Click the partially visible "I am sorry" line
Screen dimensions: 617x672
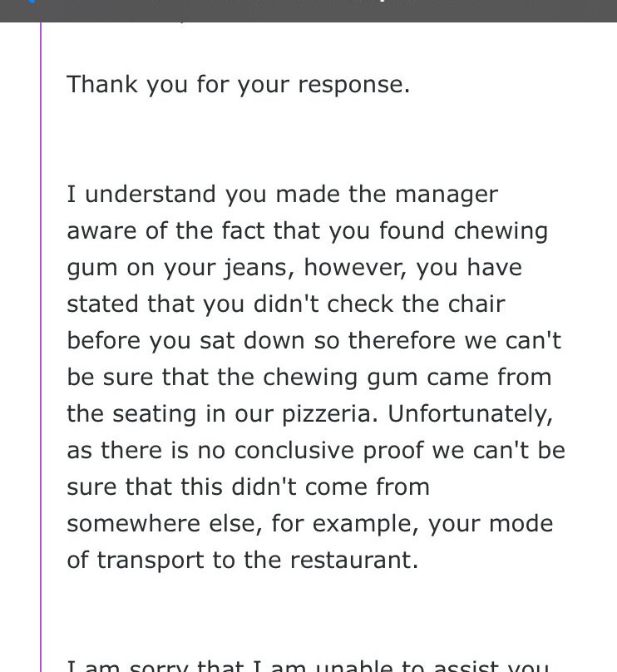pyautogui.click(x=308, y=665)
